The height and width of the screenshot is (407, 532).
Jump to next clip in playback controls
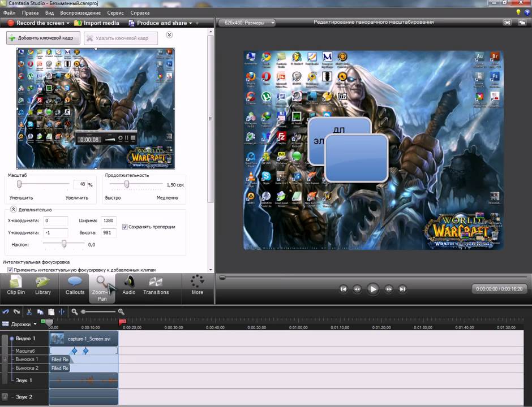pyautogui.click(x=402, y=289)
